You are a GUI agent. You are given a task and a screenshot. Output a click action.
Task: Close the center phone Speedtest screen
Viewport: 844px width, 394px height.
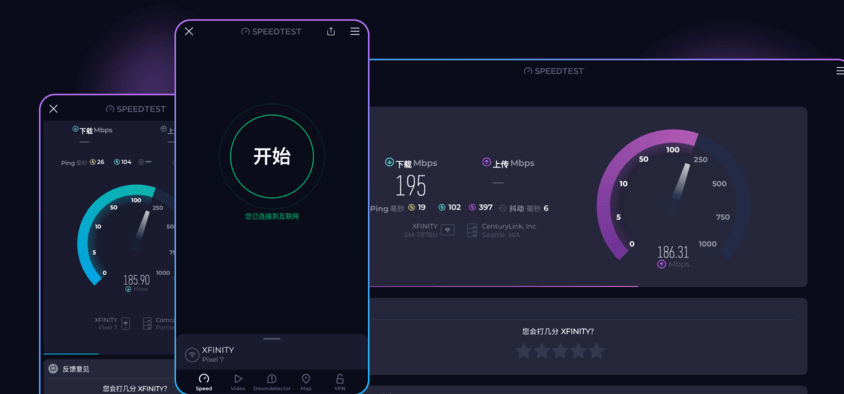[x=189, y=31]
